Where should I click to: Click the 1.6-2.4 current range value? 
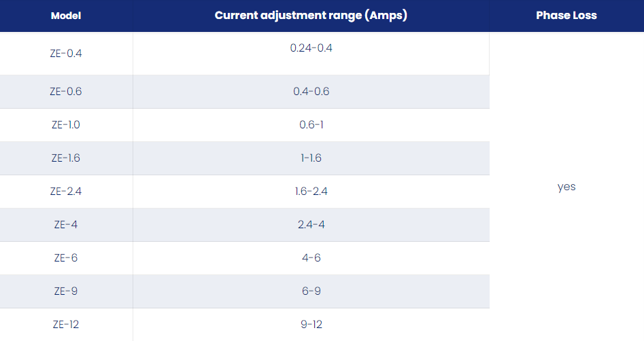point(311,192)
